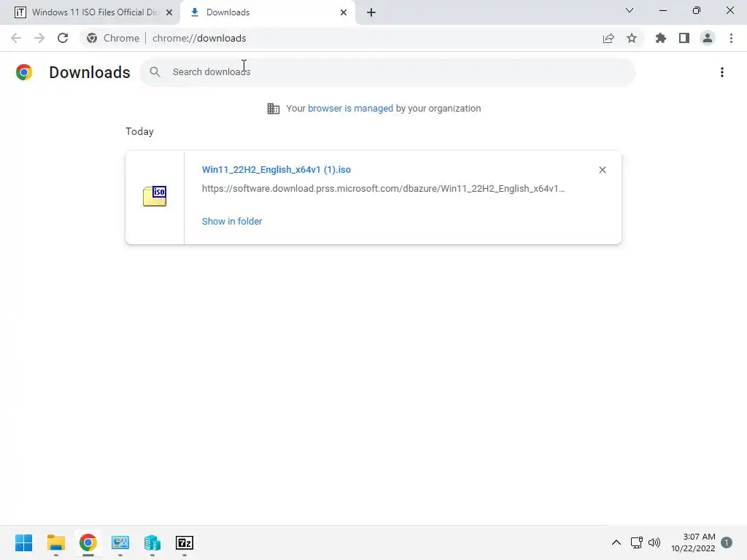Open the notification badge in tray
The height and width of the screenshot is (560, 747).
[x=727, y=542]
